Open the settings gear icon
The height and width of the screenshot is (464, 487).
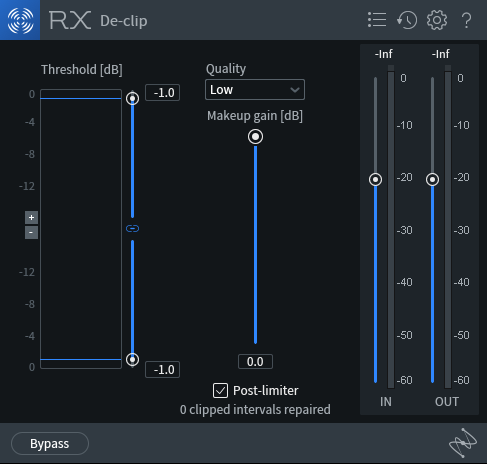click(437, 20)
